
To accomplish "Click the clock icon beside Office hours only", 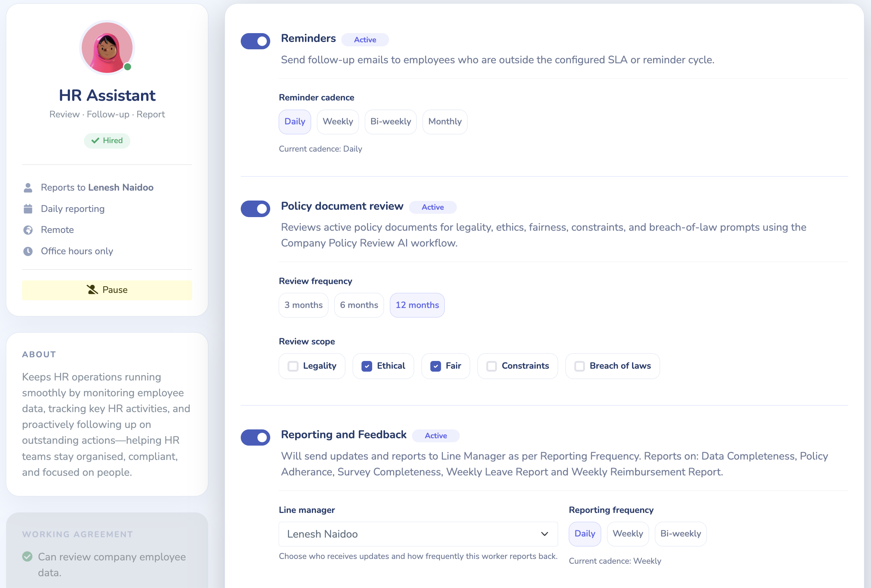I will 28,251.
